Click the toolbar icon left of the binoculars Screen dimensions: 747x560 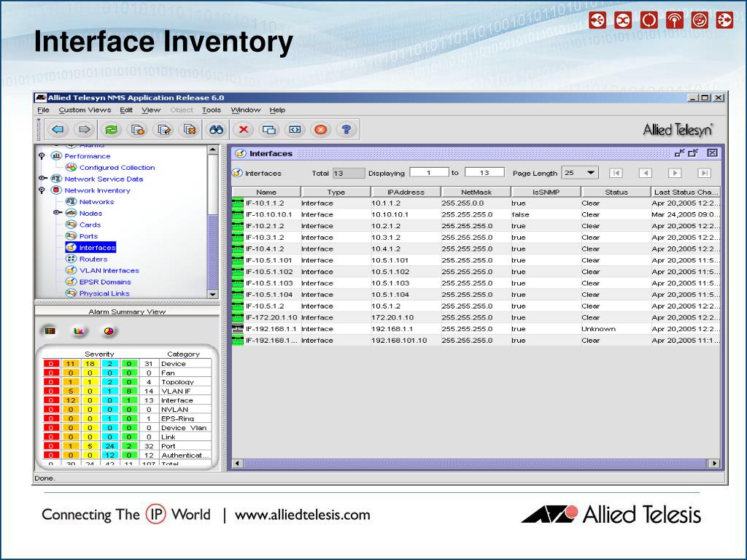(x=190, y=129)
